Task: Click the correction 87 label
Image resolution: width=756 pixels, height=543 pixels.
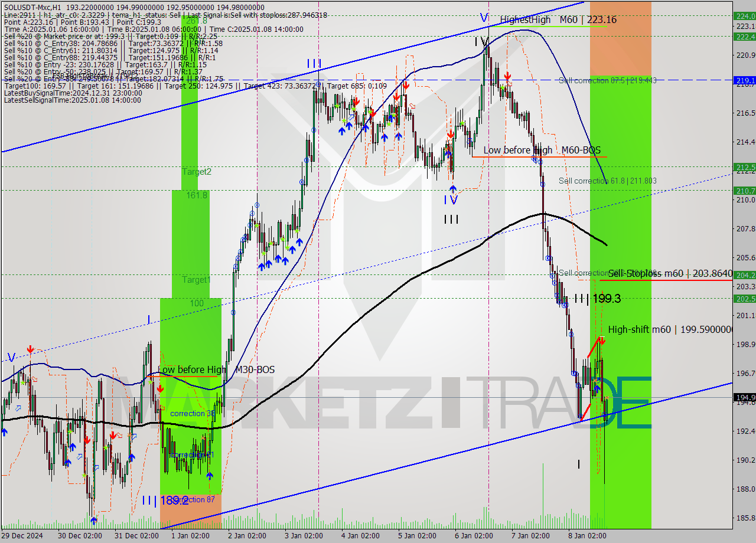Action: pyautogui.click(x=193, y=500)
